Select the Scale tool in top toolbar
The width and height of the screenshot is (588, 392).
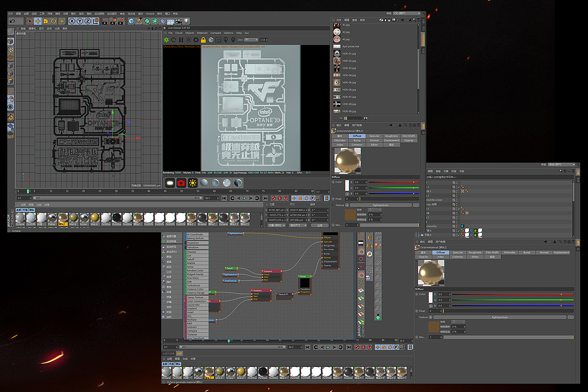coord(46,21)
